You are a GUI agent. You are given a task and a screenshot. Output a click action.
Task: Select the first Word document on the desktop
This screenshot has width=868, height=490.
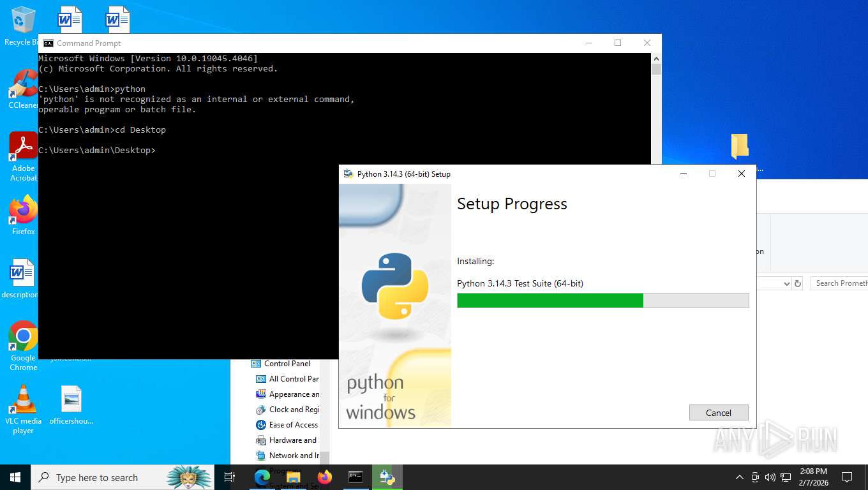click(x=70, y=20)
